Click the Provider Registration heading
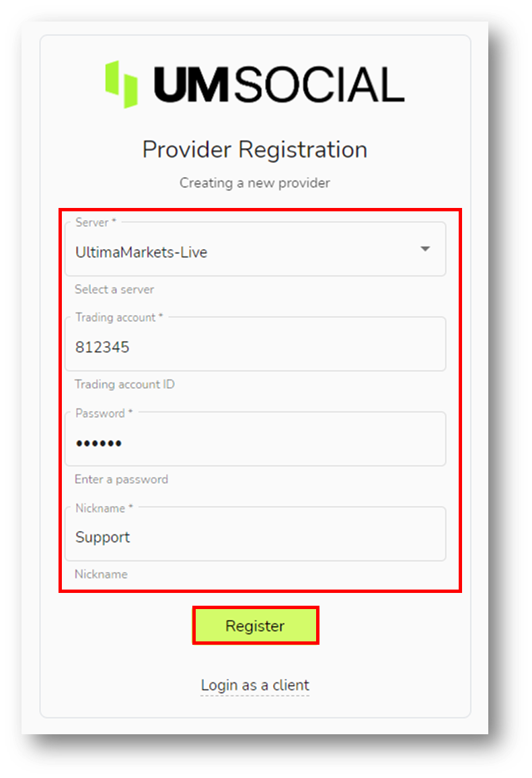Screen dimensions: 532x778 click(255, 149)
